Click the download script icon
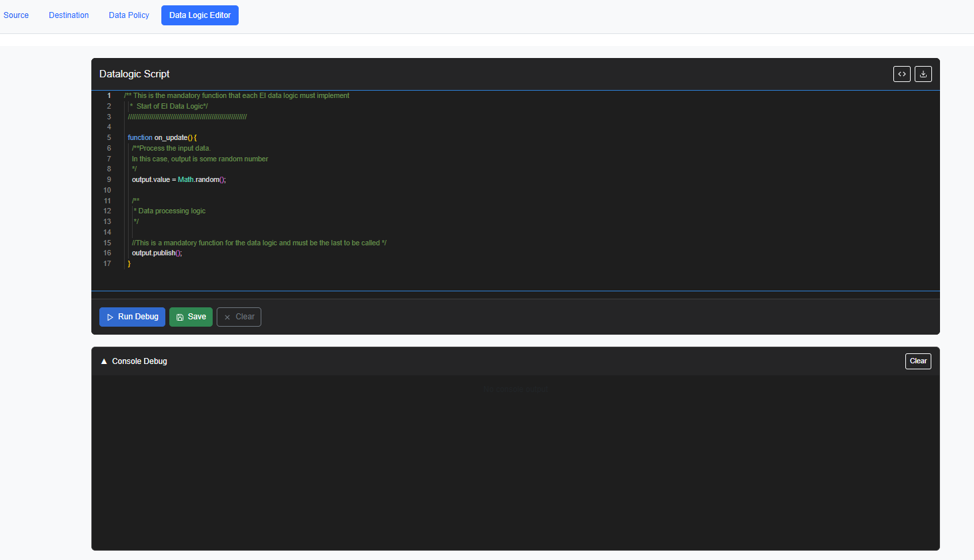Screen dimensions: 974x560 point(923,74)
